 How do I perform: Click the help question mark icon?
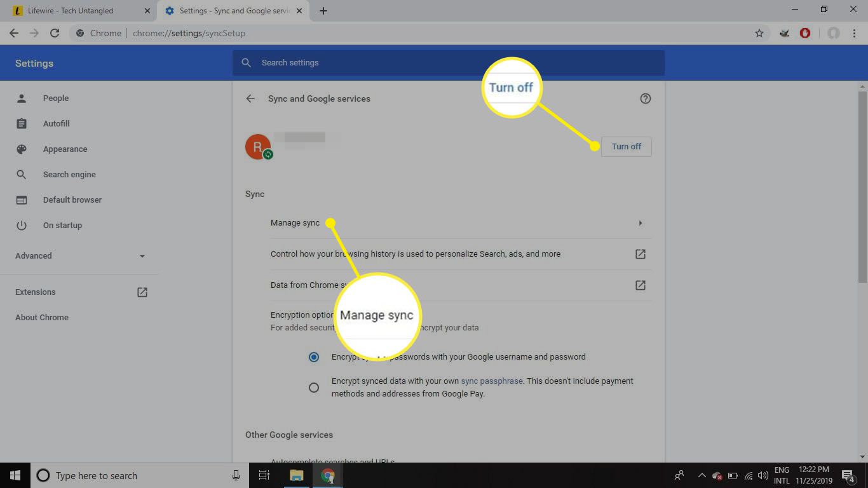click(x=646, y=98)
